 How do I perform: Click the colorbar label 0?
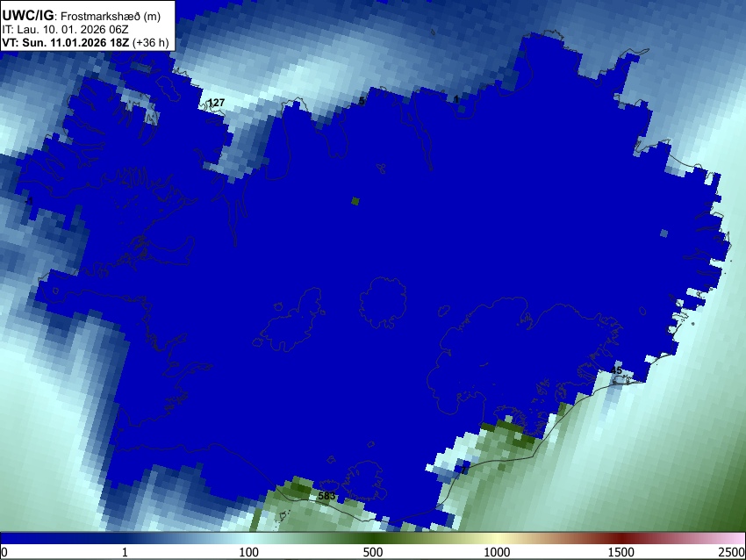pos(4,552)
